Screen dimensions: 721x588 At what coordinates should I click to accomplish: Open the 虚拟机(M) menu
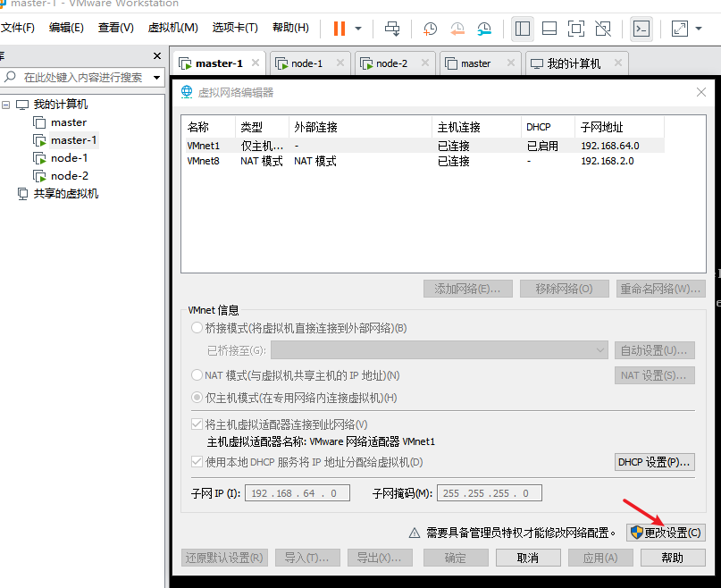[x=173, y=28]
